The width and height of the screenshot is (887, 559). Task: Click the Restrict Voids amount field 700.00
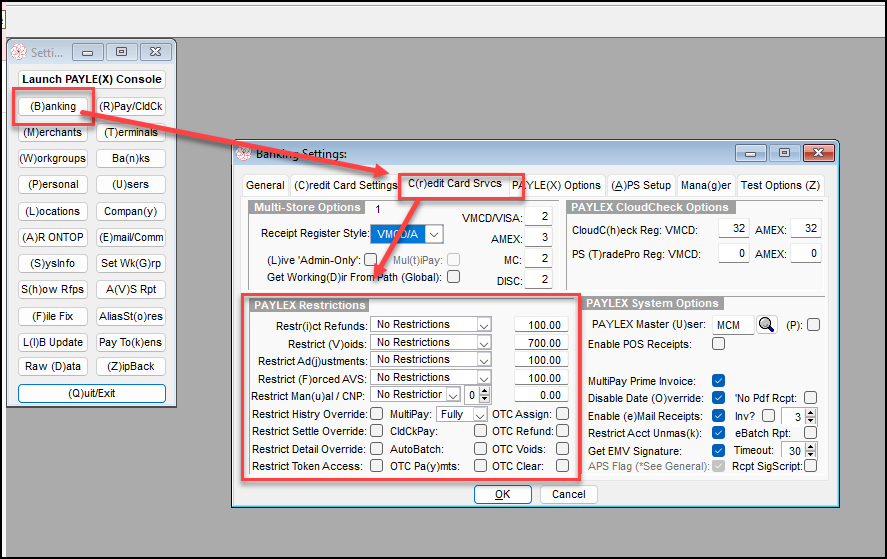click(540, 343)
